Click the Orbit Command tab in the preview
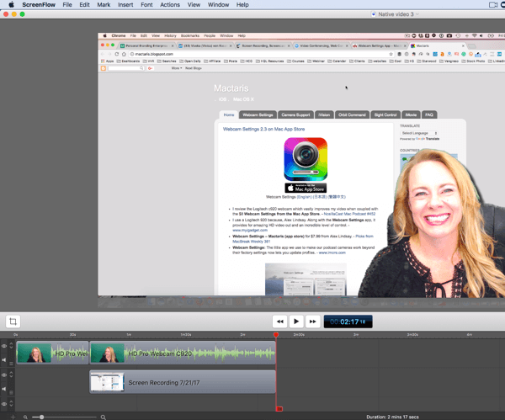 [x=352, y=115]
